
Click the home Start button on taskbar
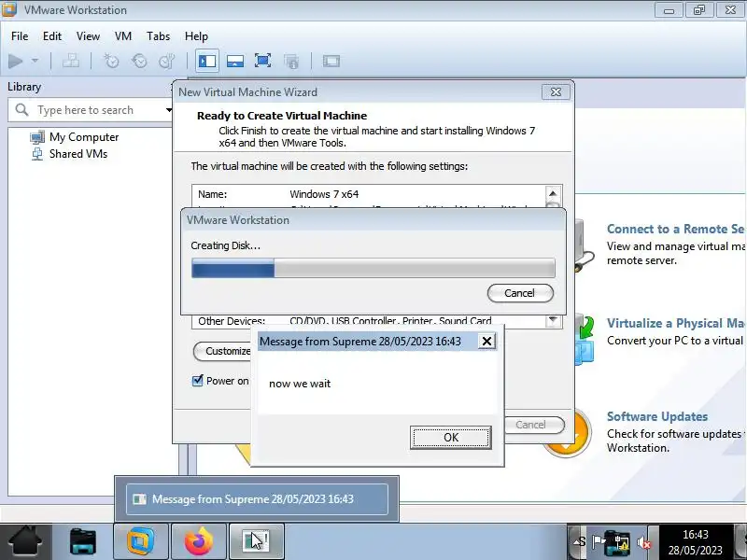[25, 541]
